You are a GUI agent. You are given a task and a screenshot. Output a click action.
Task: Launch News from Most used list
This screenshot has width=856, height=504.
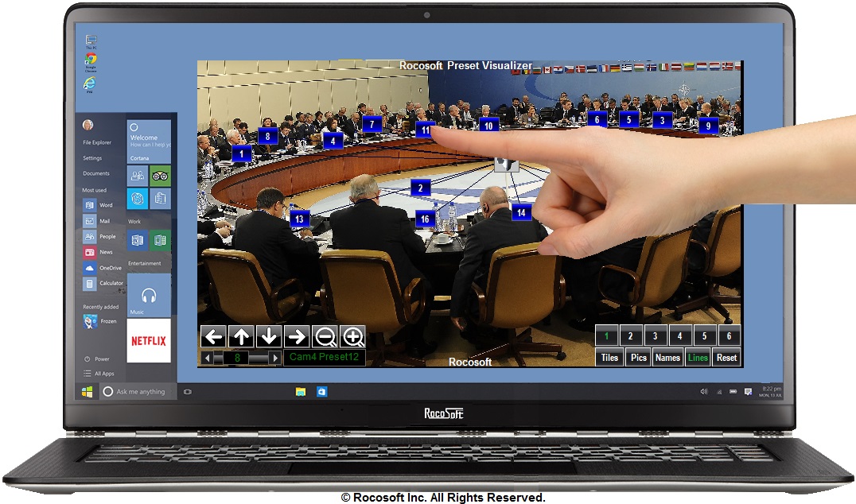click(99, 252)
